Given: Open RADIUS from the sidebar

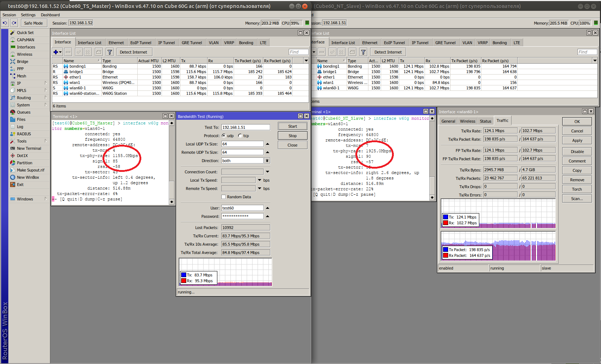Looking at the screenshot, I should click(24, 134).
